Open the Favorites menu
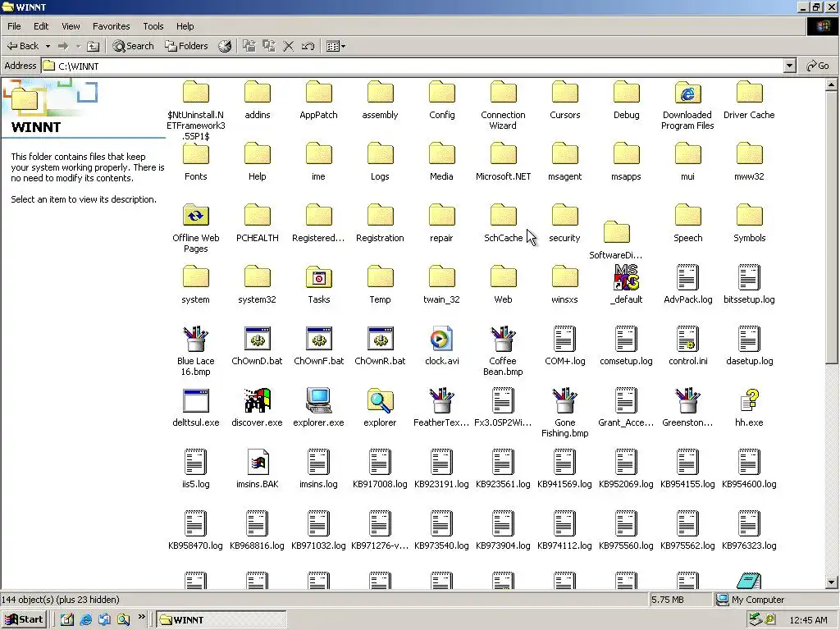The width and height of the screenshot is (840, 630). click(111, 26)
